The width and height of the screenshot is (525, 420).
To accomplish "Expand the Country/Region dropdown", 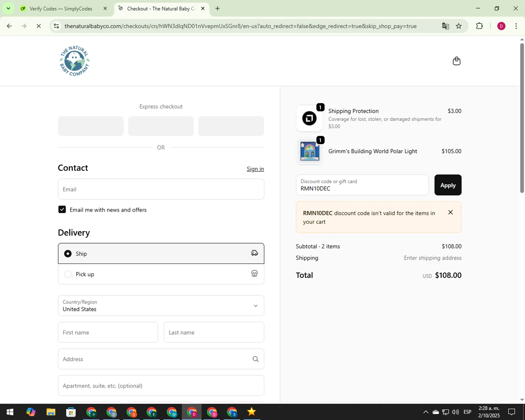I will point(161,306).
